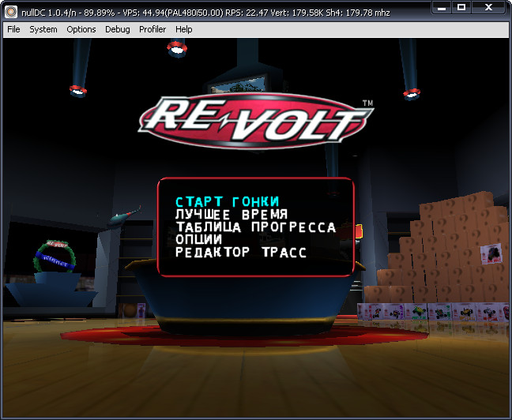The width and height of the screenshot is (512, 420).
Task: Click the nullDC title bar text
Action: 205,13
